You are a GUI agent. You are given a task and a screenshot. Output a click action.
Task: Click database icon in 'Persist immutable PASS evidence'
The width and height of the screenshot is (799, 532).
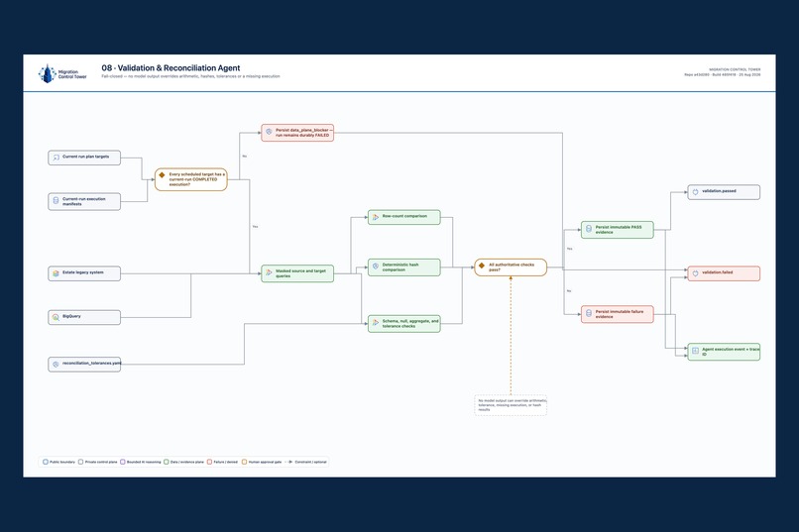589,229
